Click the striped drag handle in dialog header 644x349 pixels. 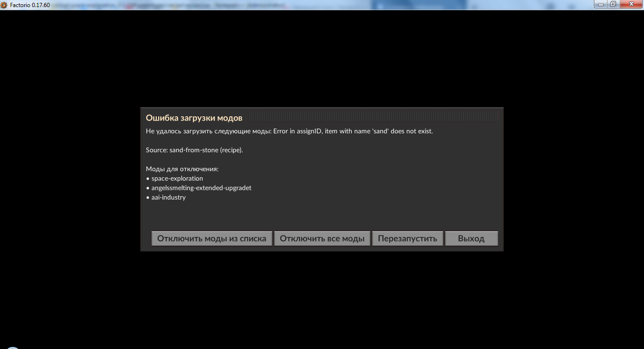(x=373, y=116)
